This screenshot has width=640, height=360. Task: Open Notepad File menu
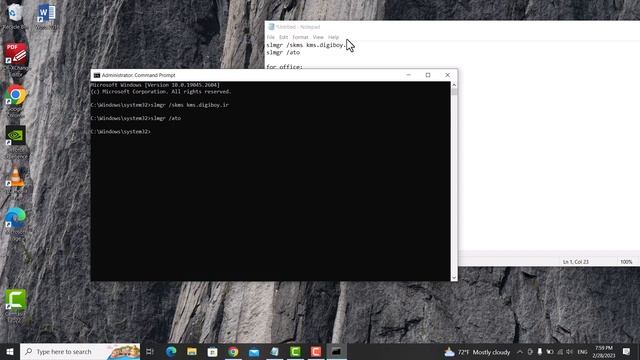point(271,37)
